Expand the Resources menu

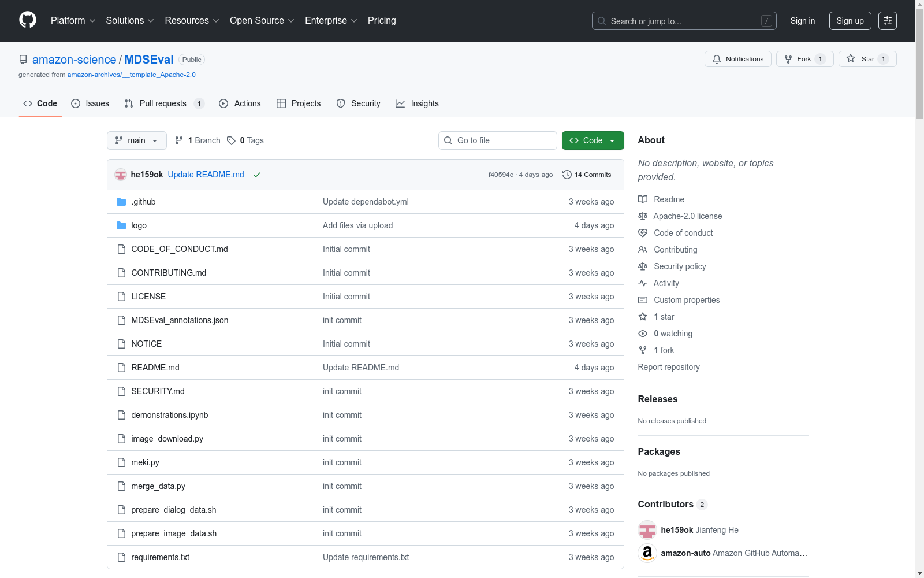(192, 21)
